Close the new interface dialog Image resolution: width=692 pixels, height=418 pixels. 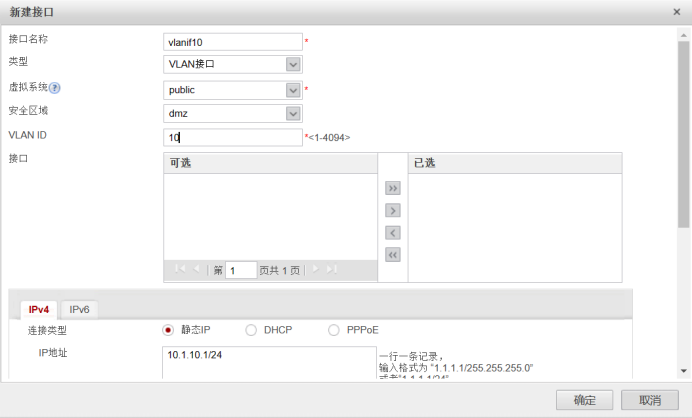pos(677,12)
